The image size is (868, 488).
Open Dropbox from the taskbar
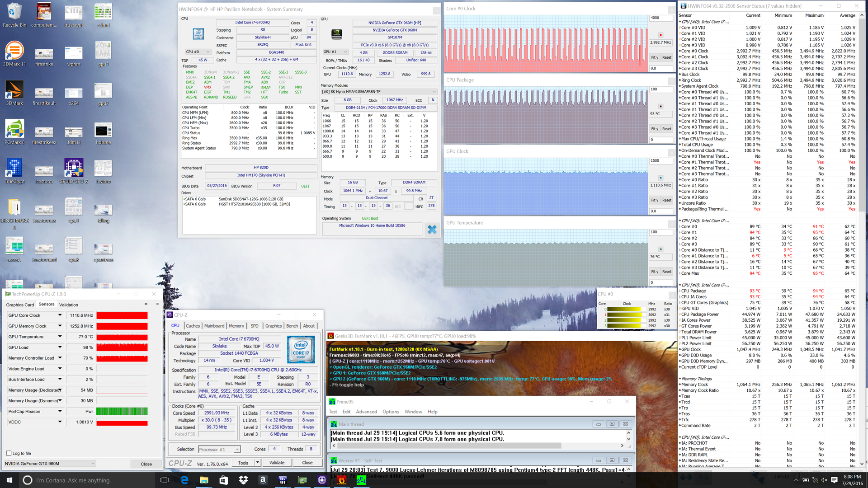(x=243, y=480)
